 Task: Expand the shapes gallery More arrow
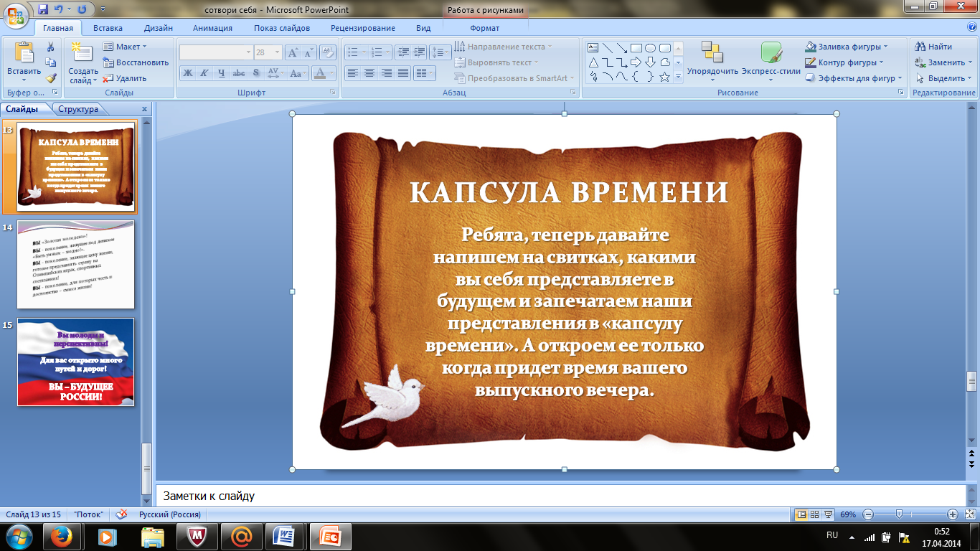(678, 77)
